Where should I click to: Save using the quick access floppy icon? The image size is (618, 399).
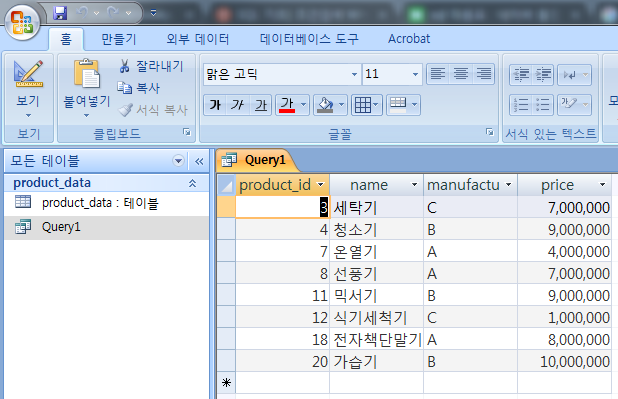coord(60,13)
